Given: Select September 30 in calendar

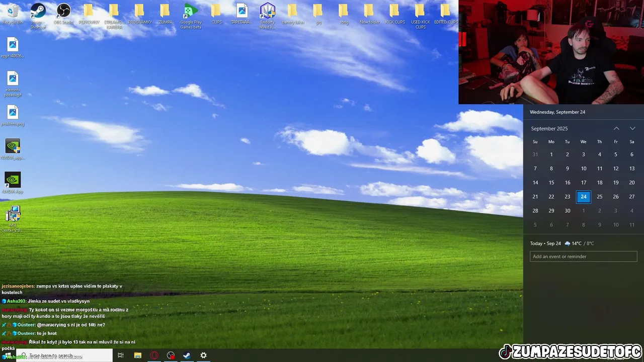Looking at the screenshot, I should [x=568, y=211].
